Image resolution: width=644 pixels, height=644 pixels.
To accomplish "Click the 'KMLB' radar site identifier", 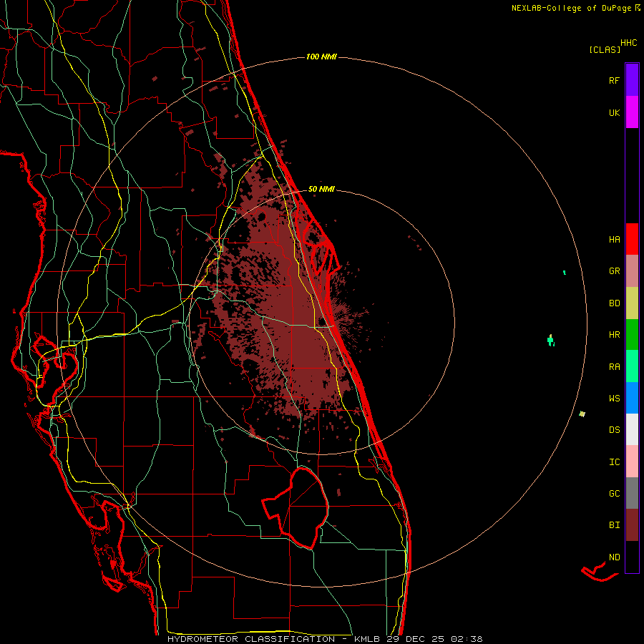I will tap(367, 639).
